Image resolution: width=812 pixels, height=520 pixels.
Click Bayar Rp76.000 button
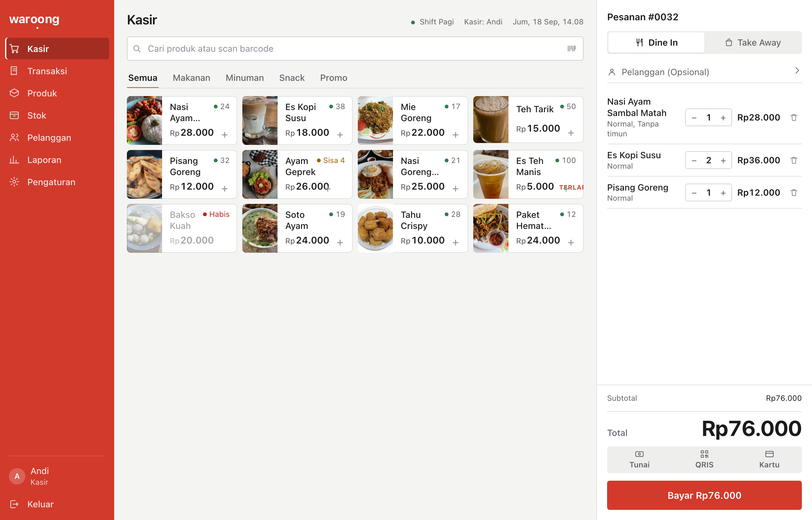pyautogui.click(x=704, y=495)
